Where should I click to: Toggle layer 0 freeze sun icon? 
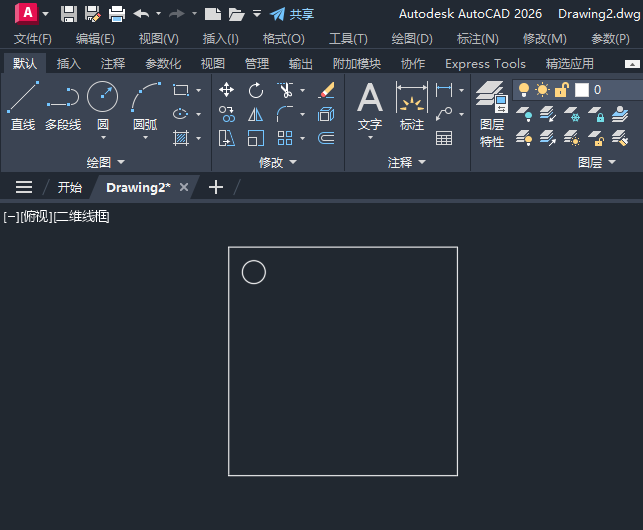click(542, 89)
